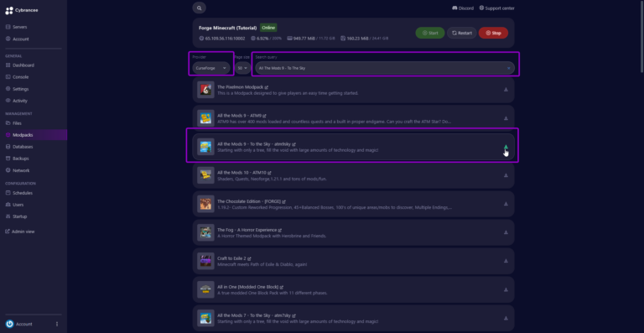The width and height of the screenshot is (644, 333).
Task: Start the Forge Minecraft server
Action: [430, 33]
